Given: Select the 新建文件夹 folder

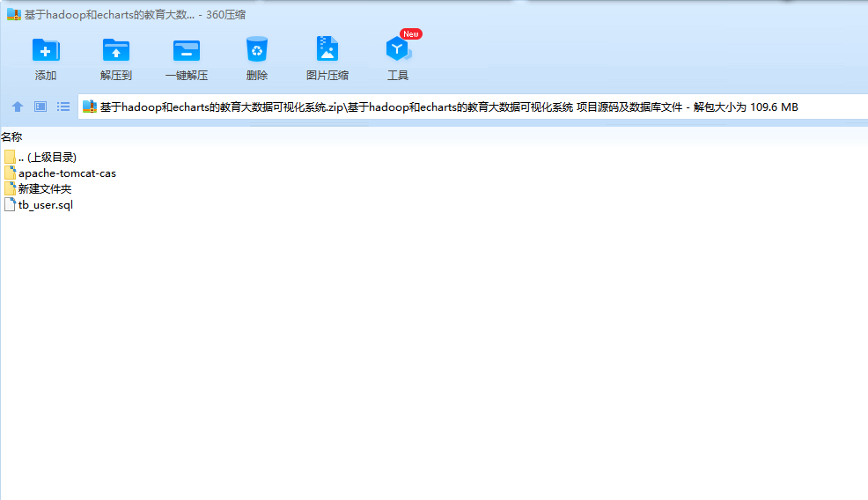Looking at the screenshot, I should [x=38, y=188].
